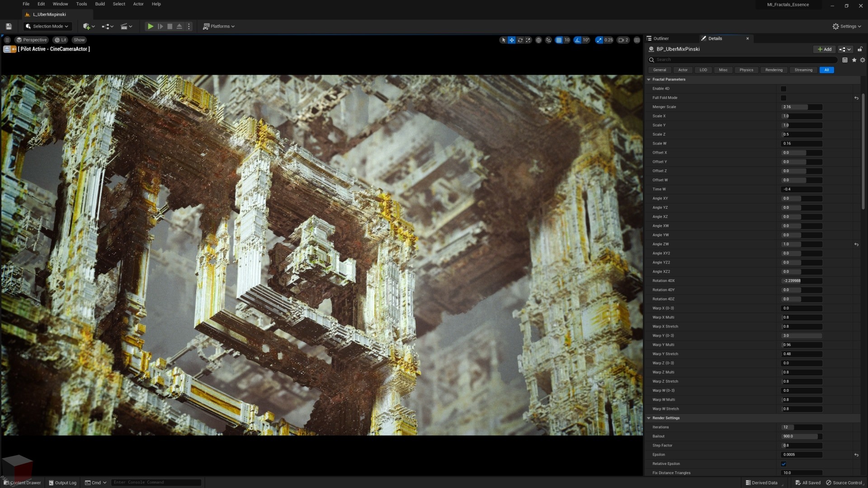This screenshot has width=868, height=488.
Task: Toggle scale snapping icon
Action: 599,40
